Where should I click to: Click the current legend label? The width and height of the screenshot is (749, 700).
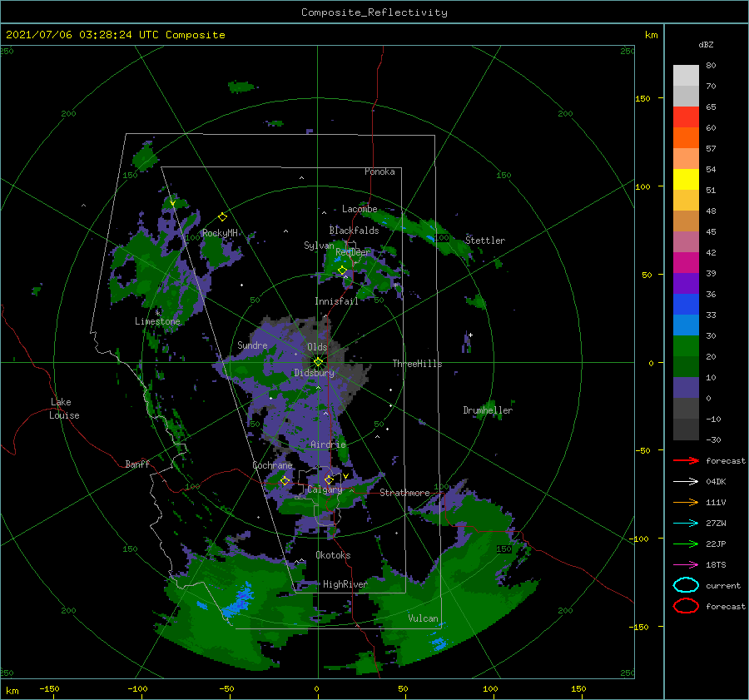click(723, 585)
